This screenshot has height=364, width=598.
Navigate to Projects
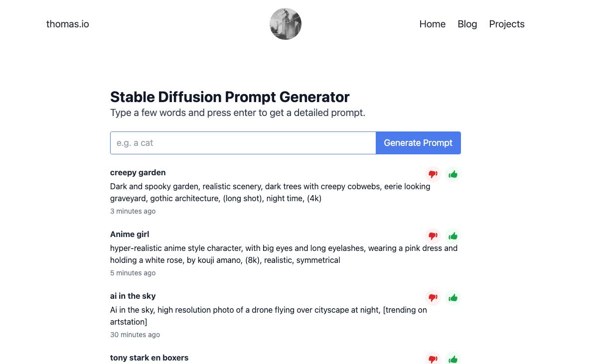point(506,24)
